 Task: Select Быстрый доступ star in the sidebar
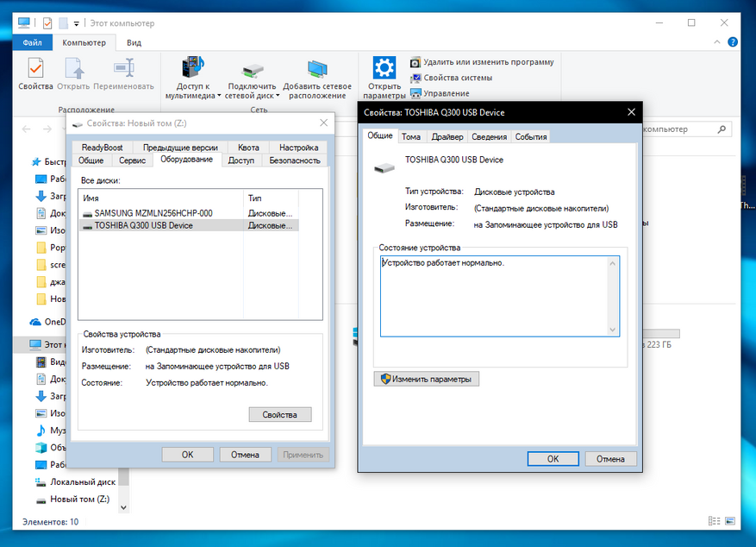pos(35,162)
